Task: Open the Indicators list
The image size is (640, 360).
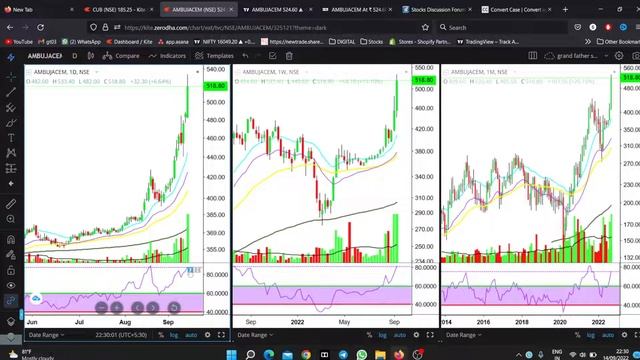Action: point(167,56)
